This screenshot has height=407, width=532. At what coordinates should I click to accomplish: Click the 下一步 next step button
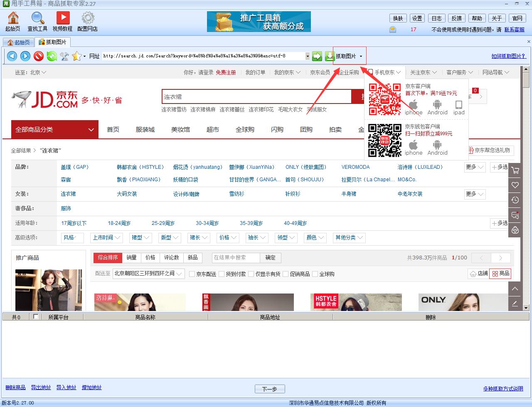coord(269,389)
